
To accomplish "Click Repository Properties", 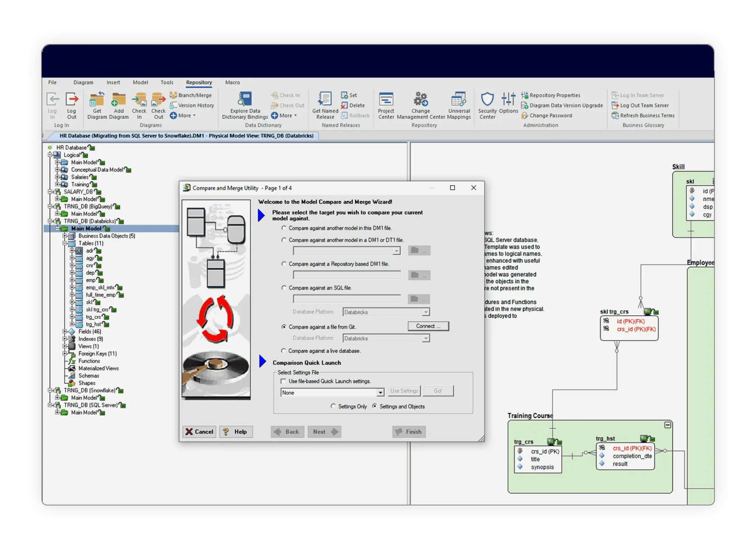I will tap(551, 95).
